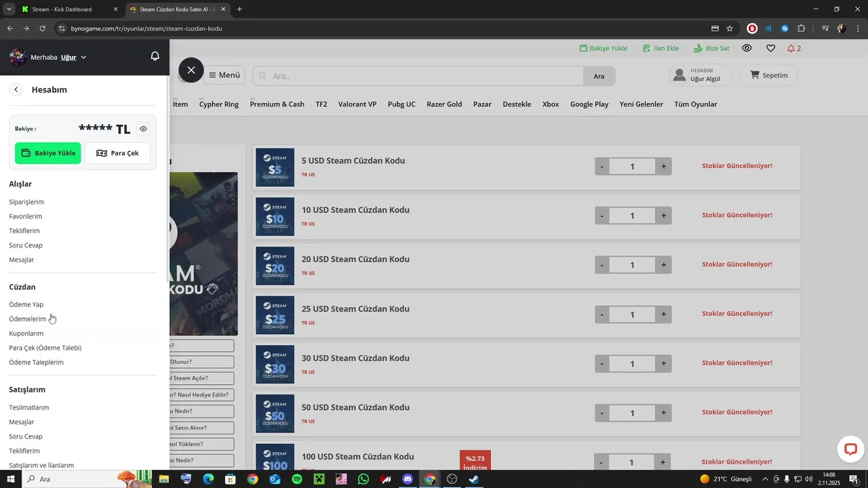Open the live chat bubble
The height and width of the screenshot is (488, 868).
point(850,449)
